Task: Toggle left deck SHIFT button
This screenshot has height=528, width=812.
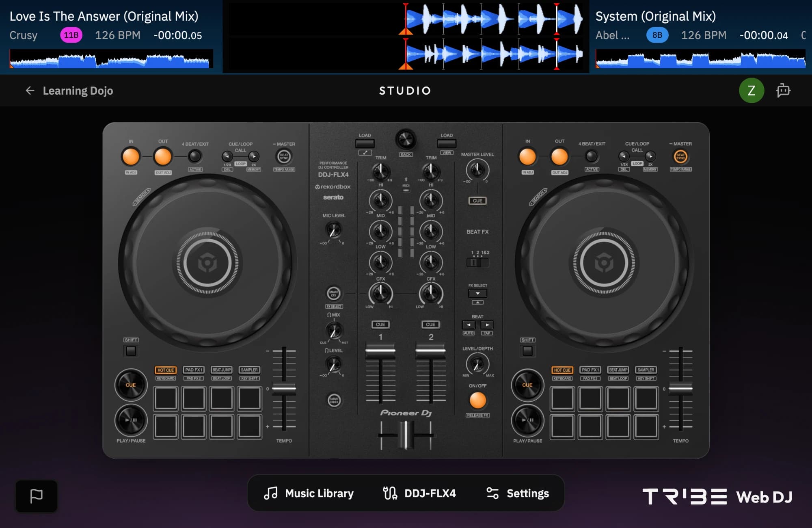Action: (131, 351)
